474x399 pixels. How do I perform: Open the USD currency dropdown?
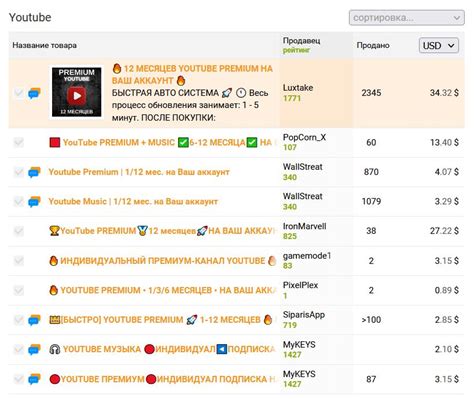(x=439, y=45)
